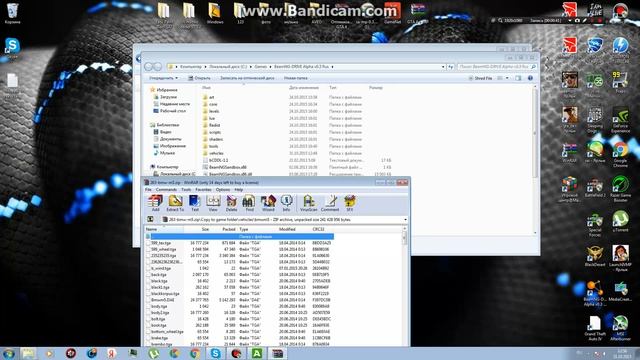Click the Comment icon in WinRAR
Image resolution: width=640 pixels, height=360 pixels.
330,203
